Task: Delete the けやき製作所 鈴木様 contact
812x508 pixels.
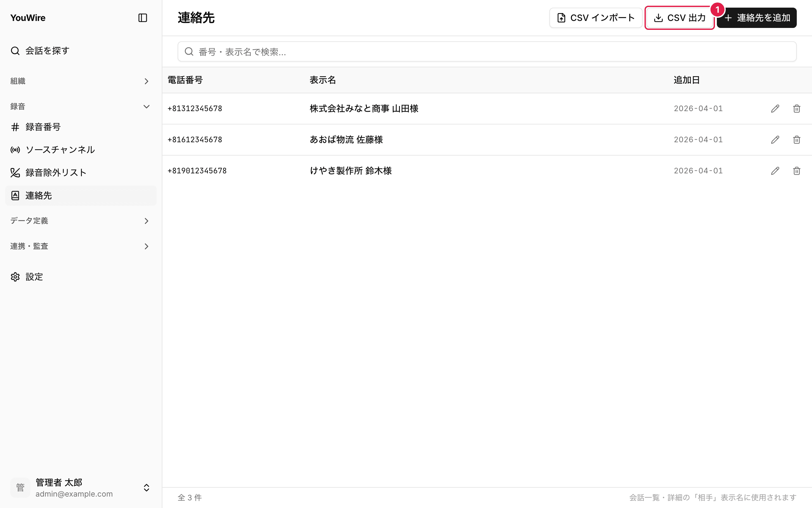Action: coord(796,171)
